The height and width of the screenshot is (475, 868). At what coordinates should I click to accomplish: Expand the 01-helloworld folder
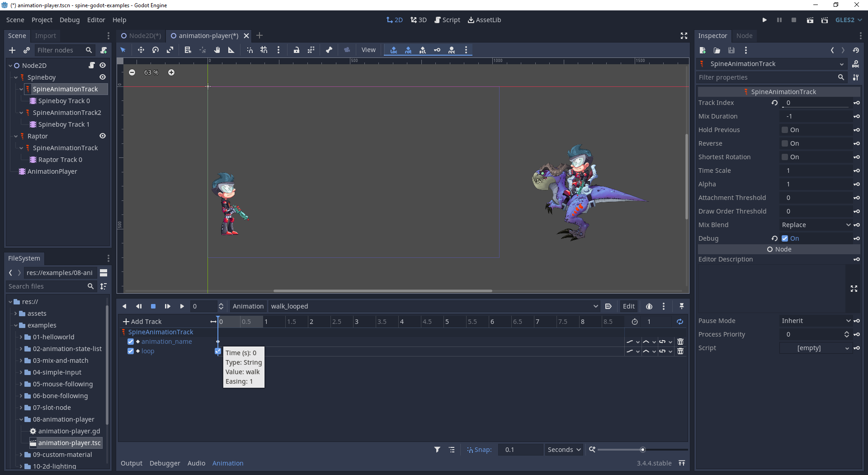pyautogui.click(x=21, y=337)
